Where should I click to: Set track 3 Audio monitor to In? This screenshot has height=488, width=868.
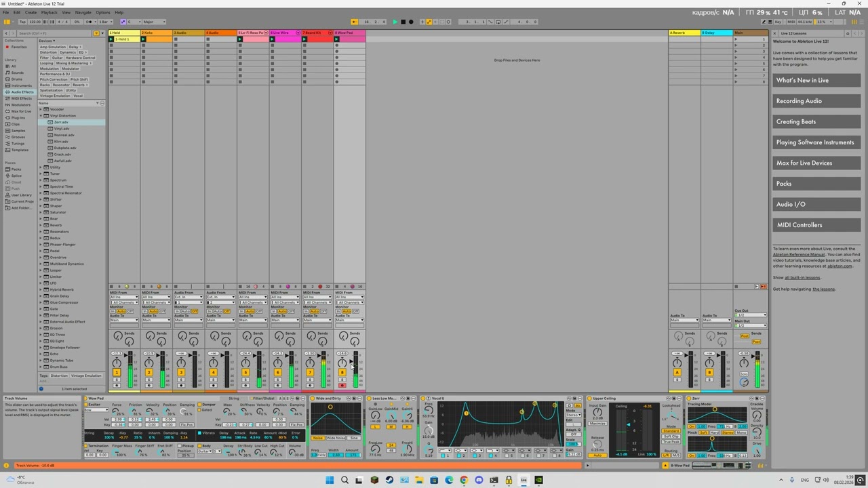pyautogui.click(x=178, y=311)
